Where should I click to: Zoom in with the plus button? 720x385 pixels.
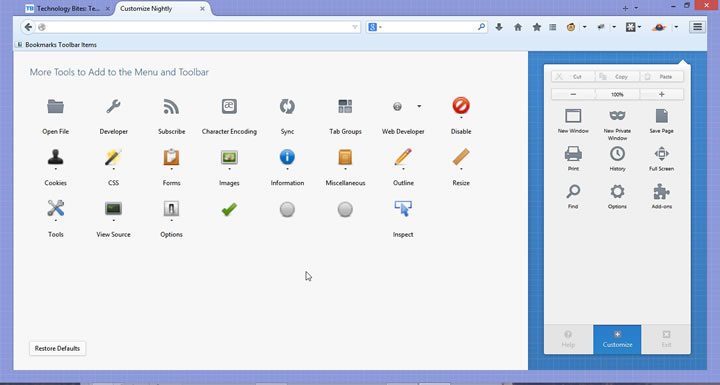(x=661, y=94)
